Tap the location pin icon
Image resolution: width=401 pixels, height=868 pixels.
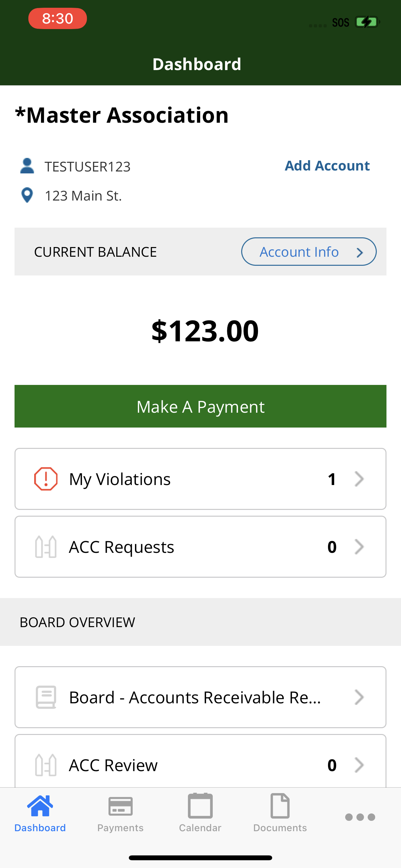tap(27, 195)
